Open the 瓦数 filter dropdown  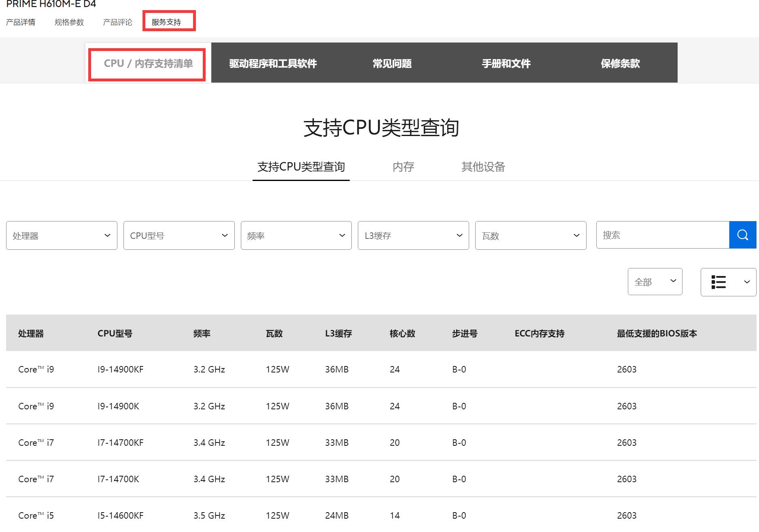(531, 235)
